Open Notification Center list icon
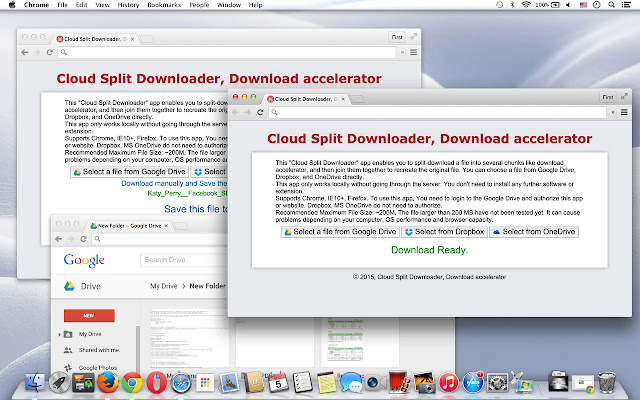Image resolution: width=640 pixels, height=400 pixels. 626,5
